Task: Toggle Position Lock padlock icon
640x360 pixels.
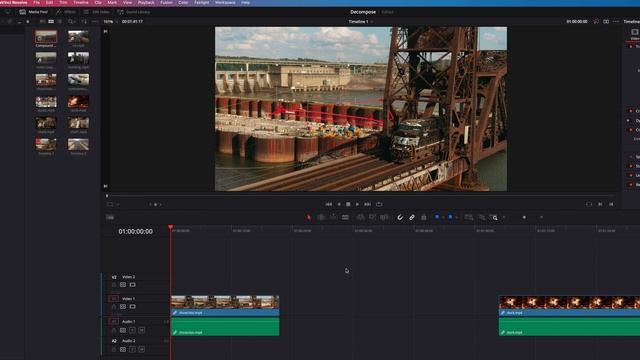Action: [x=424, y=217]
